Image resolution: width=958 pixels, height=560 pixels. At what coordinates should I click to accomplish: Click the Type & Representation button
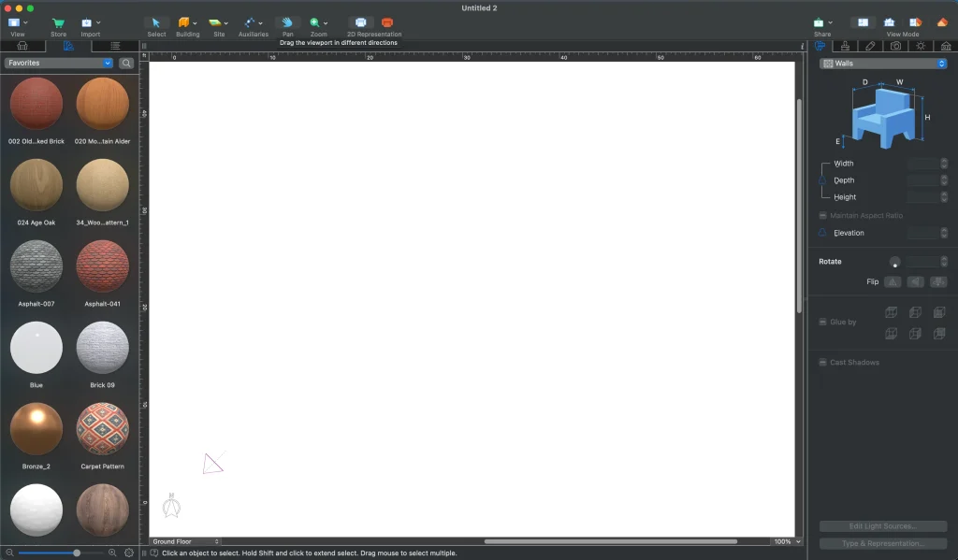[882, 543]
